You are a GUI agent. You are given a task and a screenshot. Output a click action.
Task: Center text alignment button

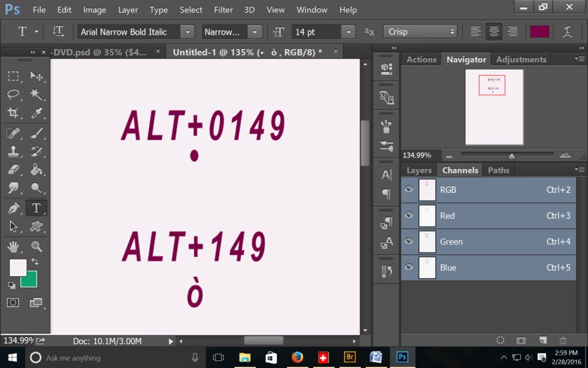pyautogui.click(x=494, y=32)
